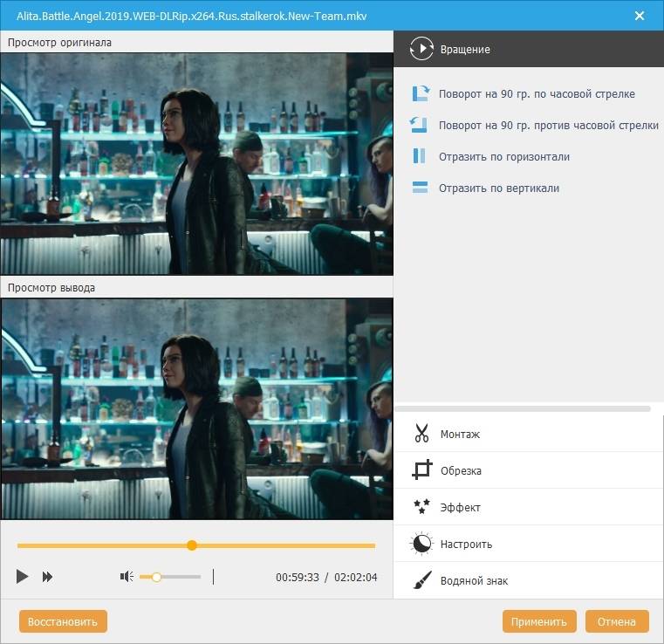Image resolution: width=664 pixels, height=644 pixels.
Task: Click the brush Водяной знак icon
Action: (422, 580)
